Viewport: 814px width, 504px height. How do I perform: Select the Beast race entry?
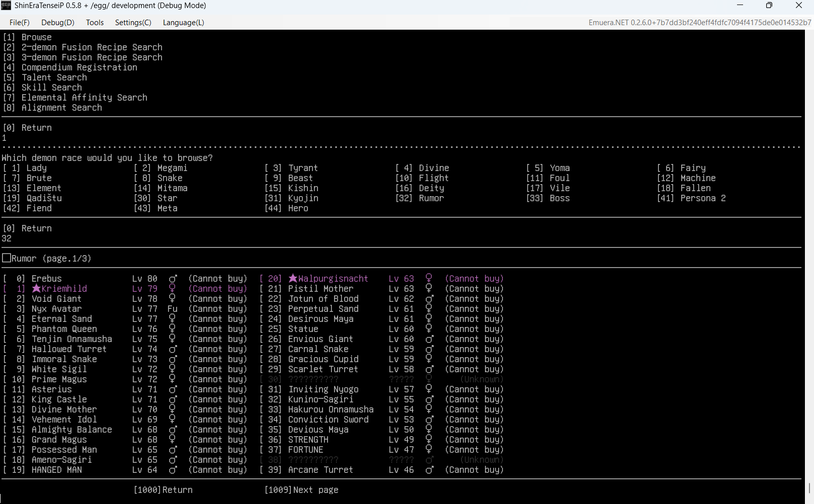click(x=289, y=178)
